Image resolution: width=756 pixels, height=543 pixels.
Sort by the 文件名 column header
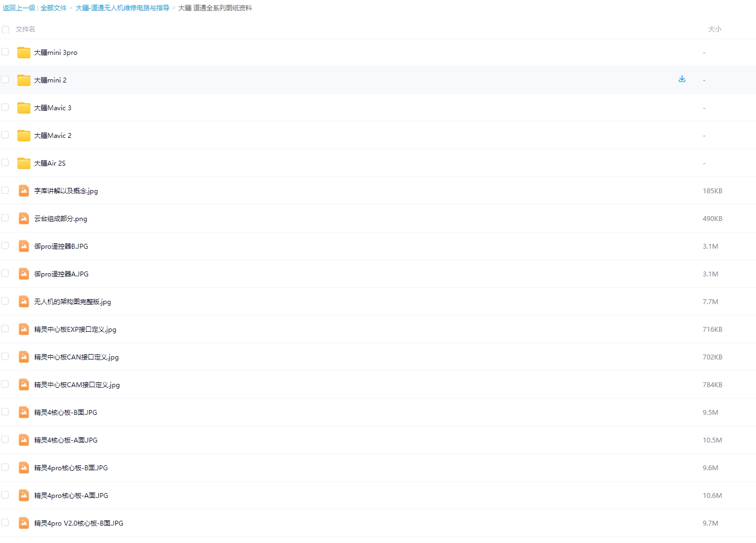[26, 29]
